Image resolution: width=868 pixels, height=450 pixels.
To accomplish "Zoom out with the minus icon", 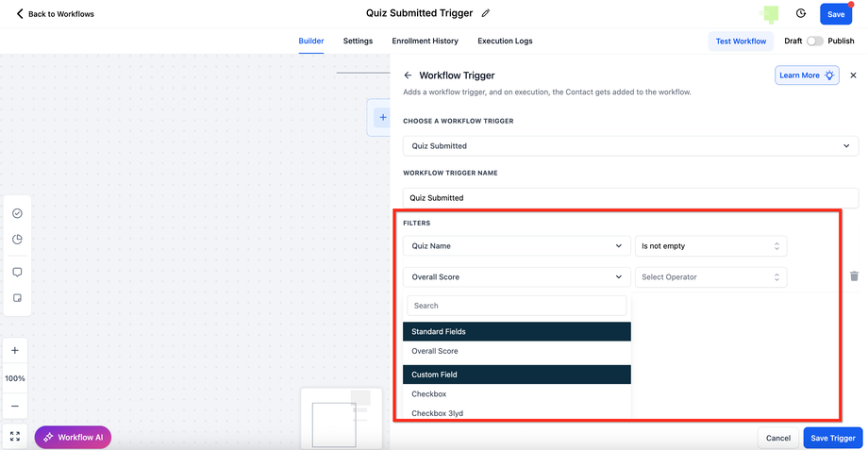I will point(15,407).
